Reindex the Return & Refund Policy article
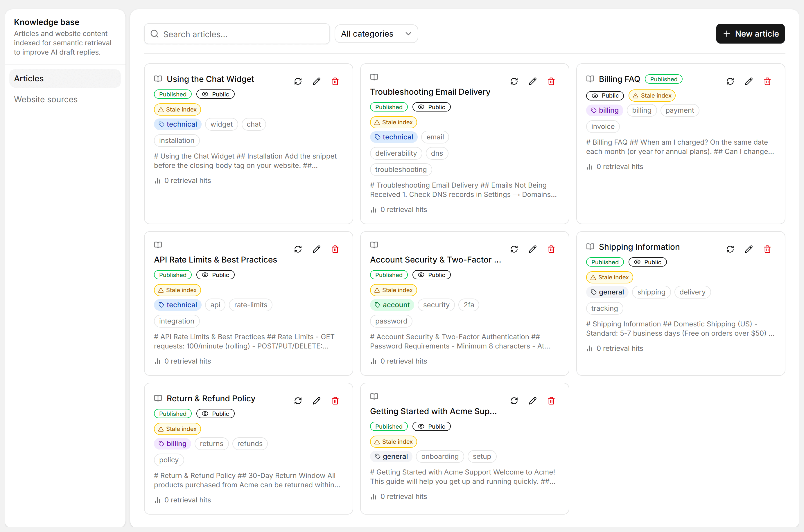Image resolution: width=804 pixels, height=532 pixels. [x=298, y=401]
